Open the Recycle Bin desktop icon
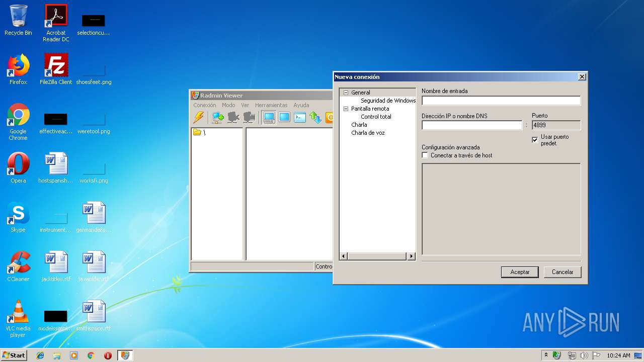644x362 pixels. (18, 21)
